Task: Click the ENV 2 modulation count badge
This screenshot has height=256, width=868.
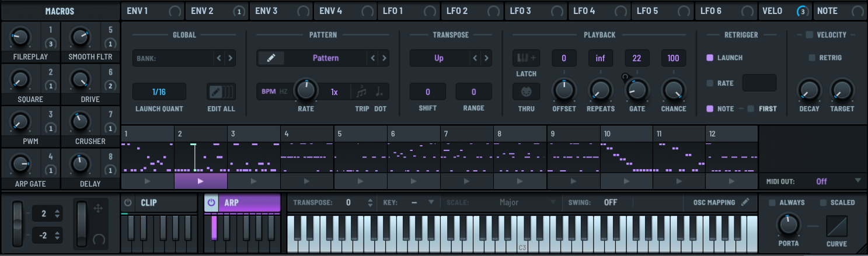Action: [x=239, y=10]
